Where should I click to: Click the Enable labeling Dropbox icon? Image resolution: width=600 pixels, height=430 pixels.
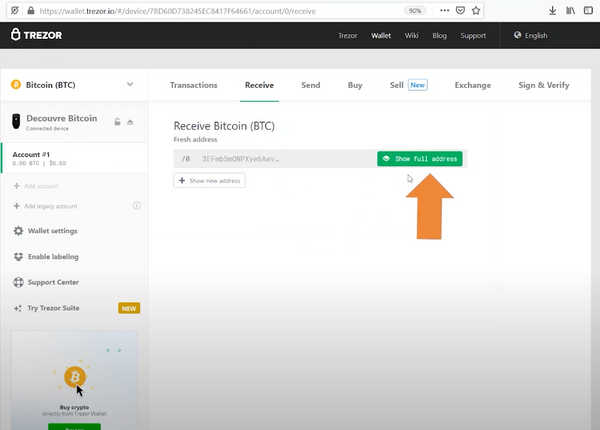tap(18, 257)
